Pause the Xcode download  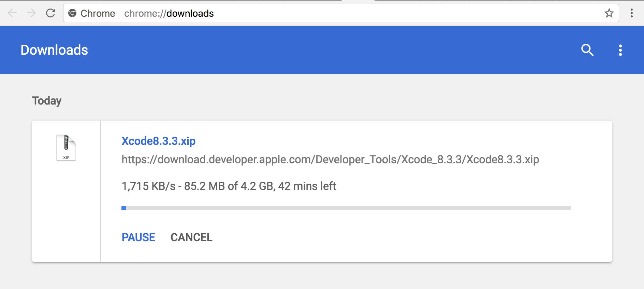pos(138,237)
